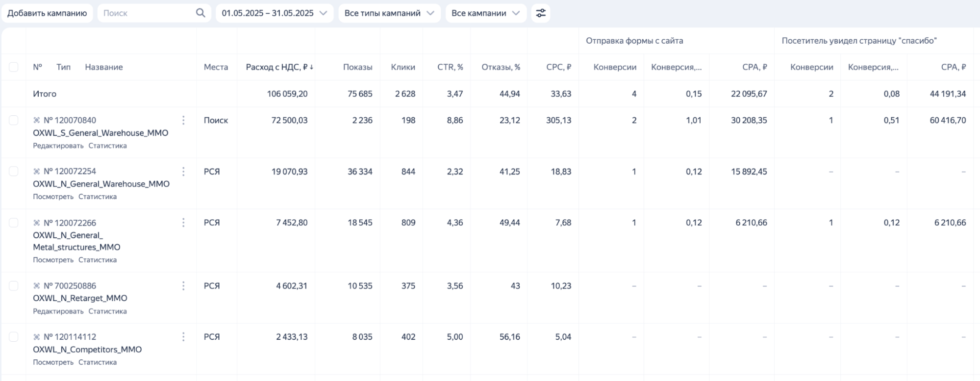Image resolution: width=980 pixels, height=381 pixels.
Task: Expand the 'Все кампании' filter dropdown
Action: click(485, 13)
